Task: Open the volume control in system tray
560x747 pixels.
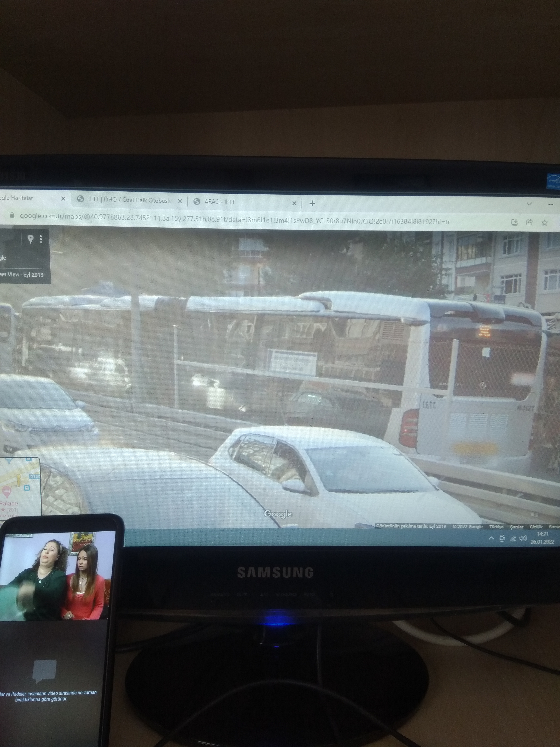Action: 523,538
